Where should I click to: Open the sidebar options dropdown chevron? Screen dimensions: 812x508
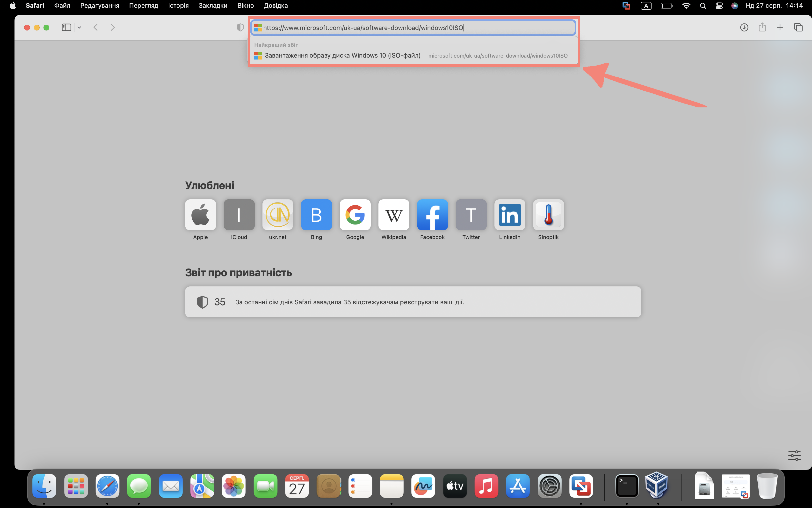tap(79, 28)
